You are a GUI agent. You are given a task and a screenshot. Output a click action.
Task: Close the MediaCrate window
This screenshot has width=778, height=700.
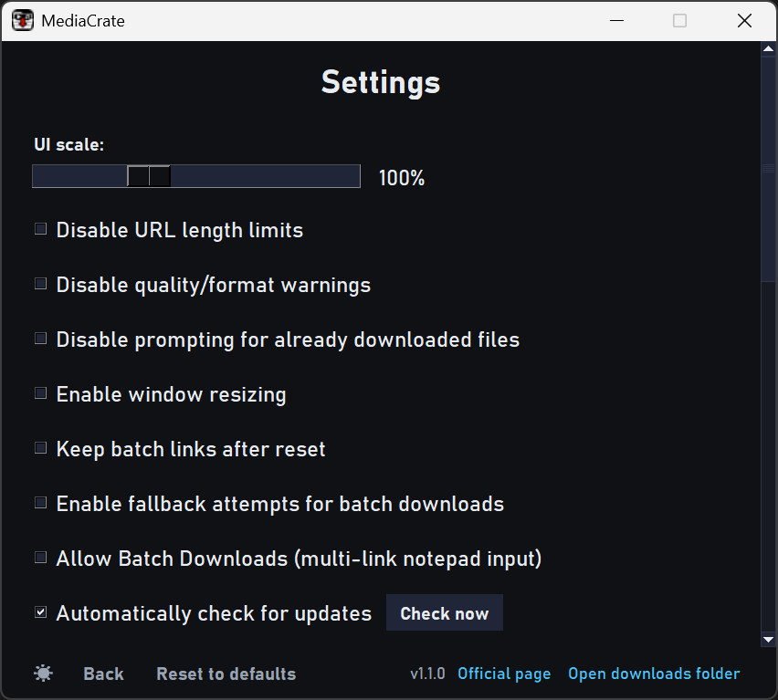coord(744,20)
